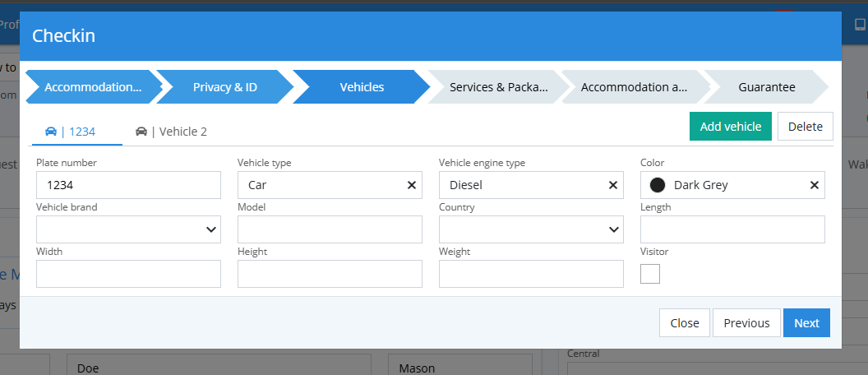This screenshot has height=375, width=868.
Task: Click the Add vehicle button
Action: pyautogui.click(x=731, y=127)
